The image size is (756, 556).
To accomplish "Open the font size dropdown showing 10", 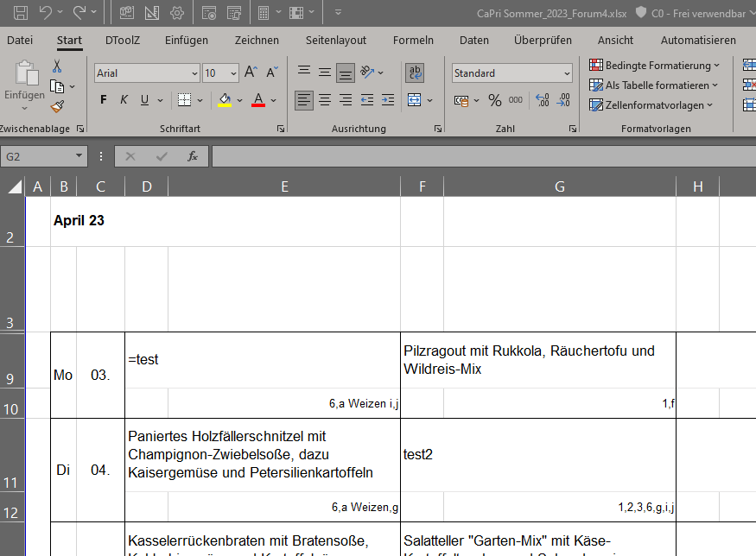I will [233, 73].
